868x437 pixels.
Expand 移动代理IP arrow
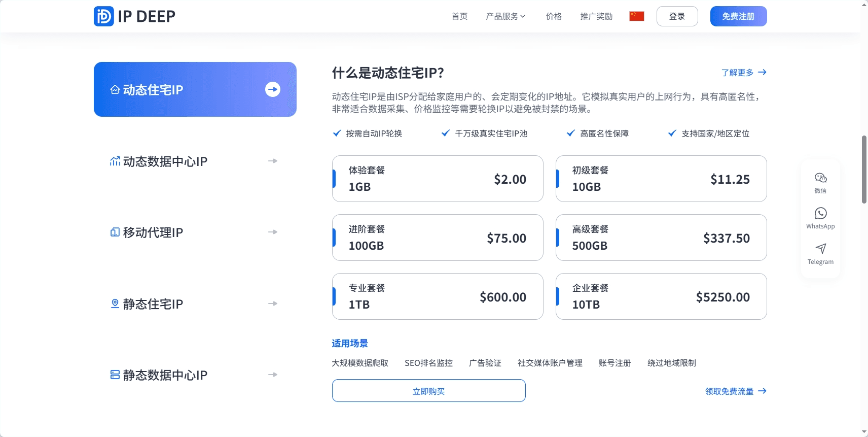(273, 232)
